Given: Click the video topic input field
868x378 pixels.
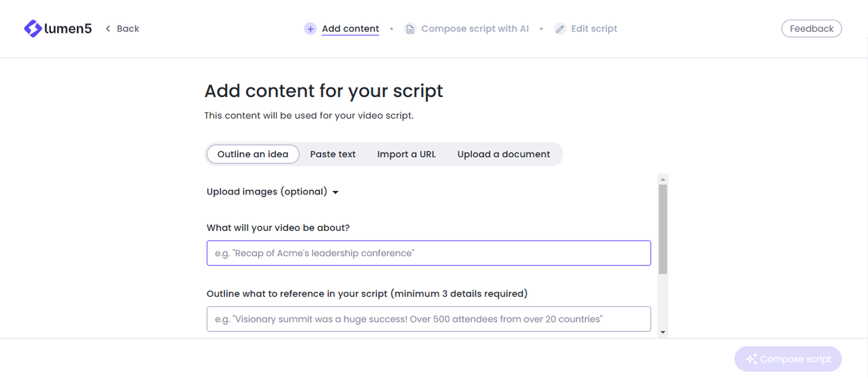Looking at the screenshot, I should 429,253.
